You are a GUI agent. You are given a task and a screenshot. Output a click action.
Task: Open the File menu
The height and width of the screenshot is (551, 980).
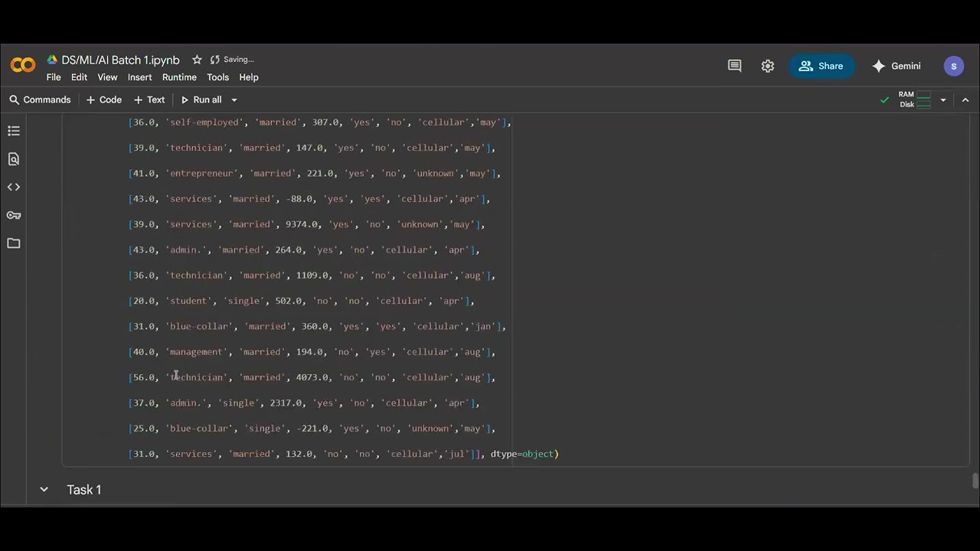point(54,77)
